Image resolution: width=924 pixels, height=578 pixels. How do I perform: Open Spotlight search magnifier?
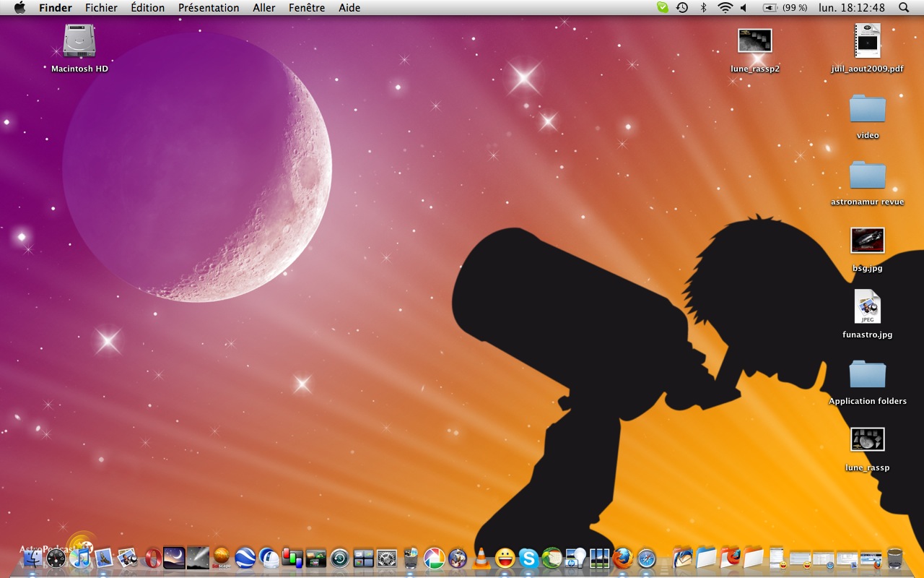(x=904, y=8)
